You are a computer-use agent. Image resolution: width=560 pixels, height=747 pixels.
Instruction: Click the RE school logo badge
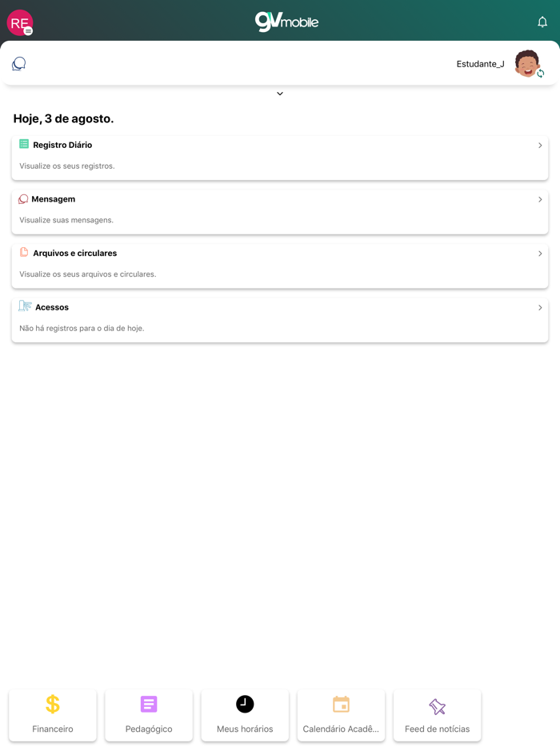[19, 22]
